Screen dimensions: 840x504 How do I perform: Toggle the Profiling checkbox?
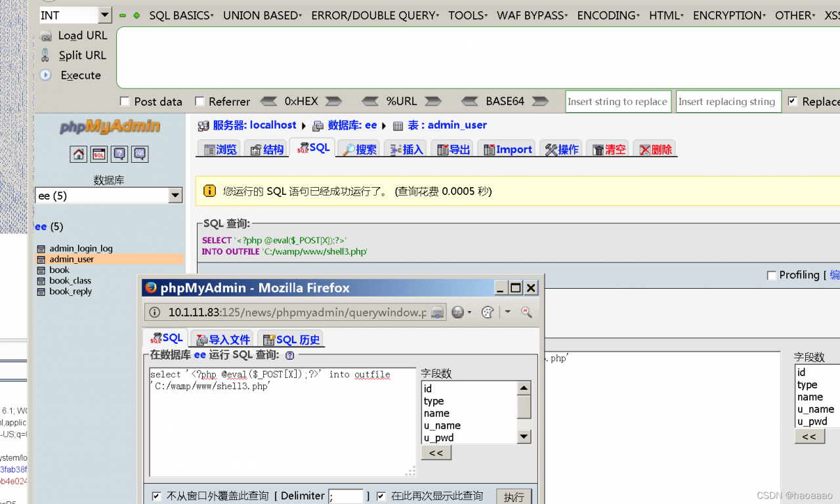[x=772, y=275]
